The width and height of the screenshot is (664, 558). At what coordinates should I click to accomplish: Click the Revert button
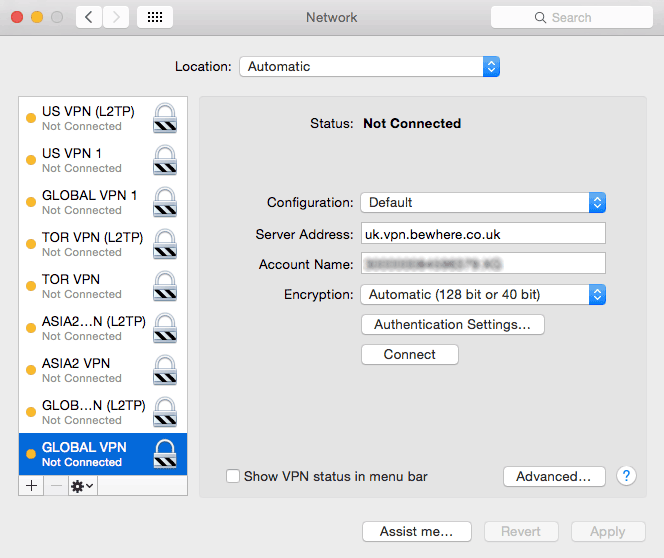(x=521, y=531)
